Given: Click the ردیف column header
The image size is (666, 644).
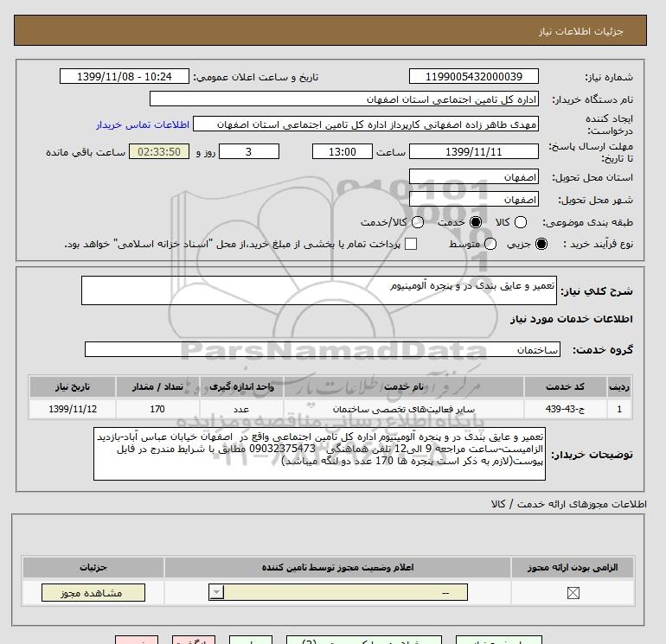Looking at the screenshot, I should 619,386.
